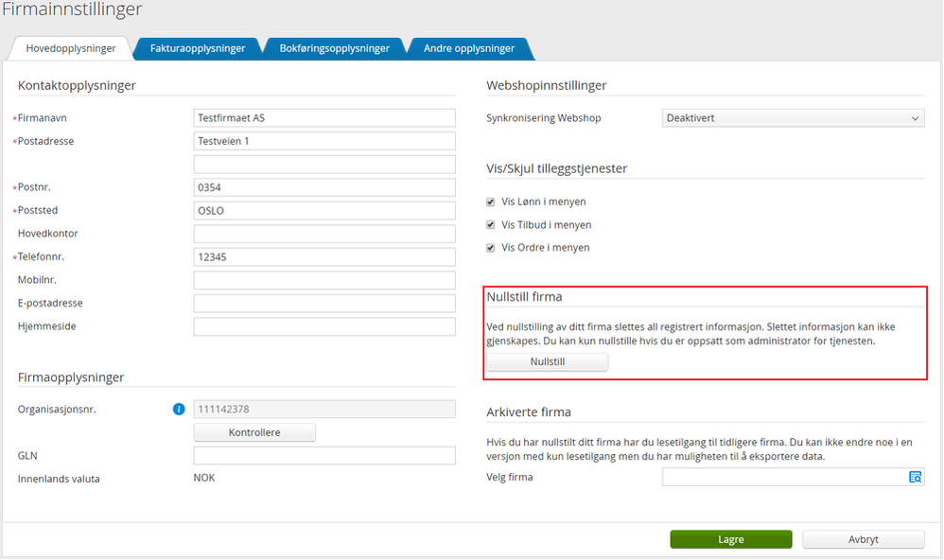The width and height of the screenshot is (944, 560).
Task: Uncheck Vis Tilbud i menyen
Action: pos(490,225)
